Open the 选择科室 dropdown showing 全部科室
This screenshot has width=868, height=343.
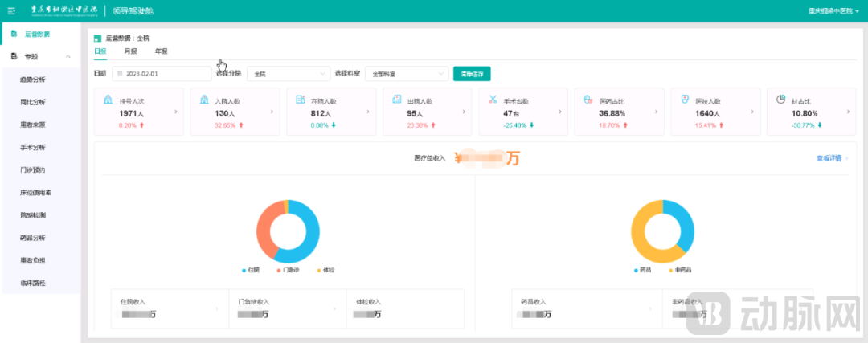click(x=407, y=74)
